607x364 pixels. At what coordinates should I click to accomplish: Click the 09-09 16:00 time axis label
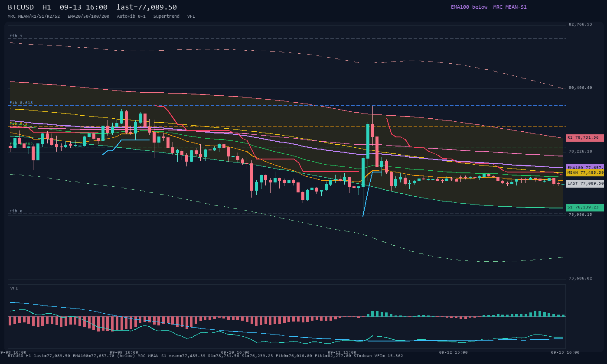(124, 352)
